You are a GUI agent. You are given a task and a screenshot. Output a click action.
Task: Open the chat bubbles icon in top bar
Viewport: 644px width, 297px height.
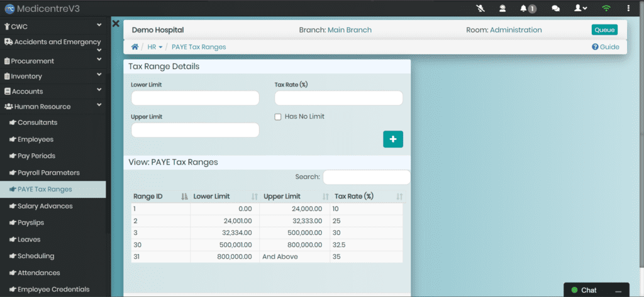tap(555, 8)
